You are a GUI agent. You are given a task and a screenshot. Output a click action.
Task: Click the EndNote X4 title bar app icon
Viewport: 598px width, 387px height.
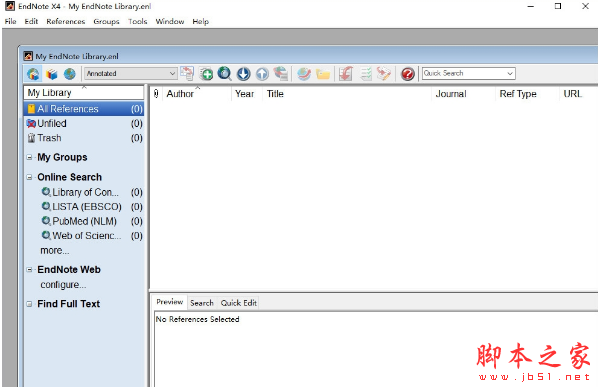click(x=10, y=6)
